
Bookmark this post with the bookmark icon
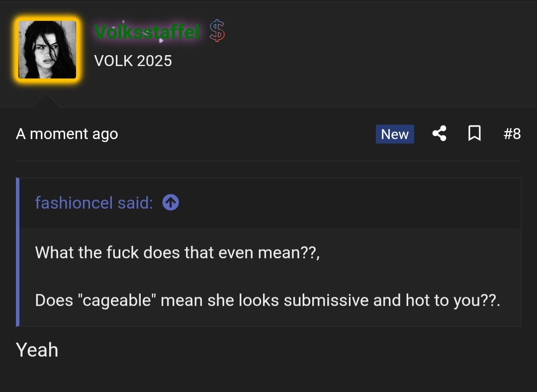(x=474, y=134)
